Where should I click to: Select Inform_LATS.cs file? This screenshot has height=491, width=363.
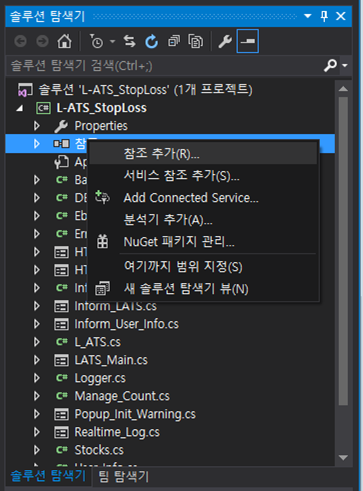[x=115, y=306]
